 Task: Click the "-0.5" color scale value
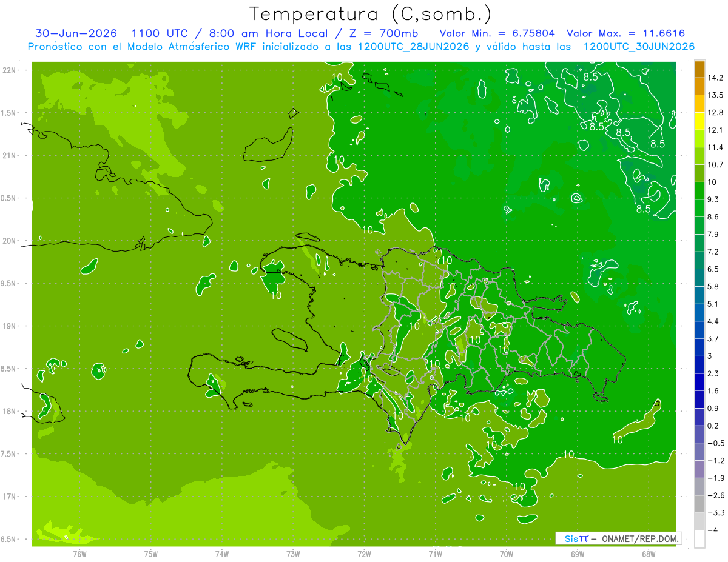[716, 443]
